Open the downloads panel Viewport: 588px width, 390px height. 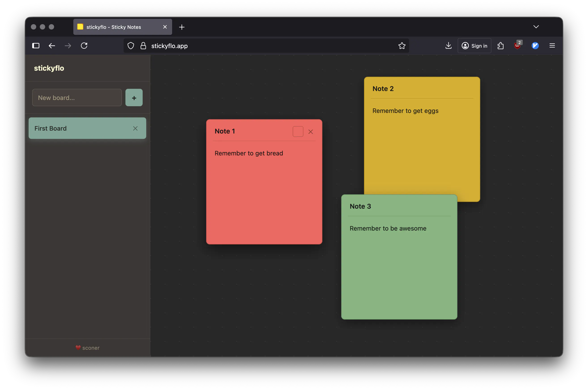[448, 46]
